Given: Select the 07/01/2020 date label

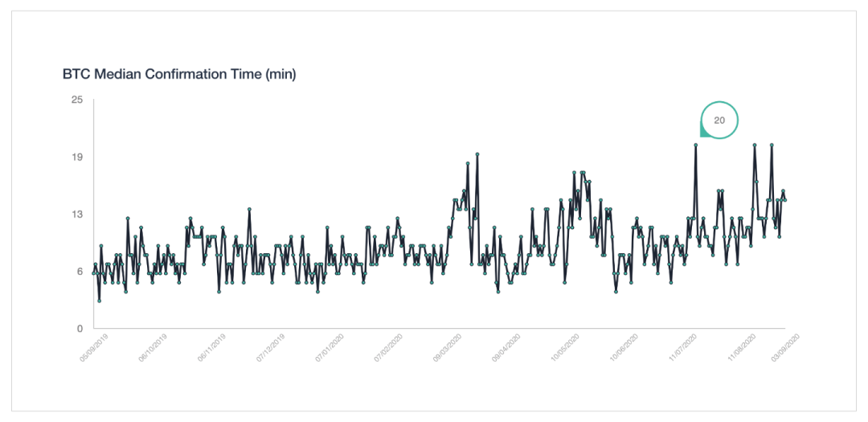Looking at the screenshot, I should point(332,347).
